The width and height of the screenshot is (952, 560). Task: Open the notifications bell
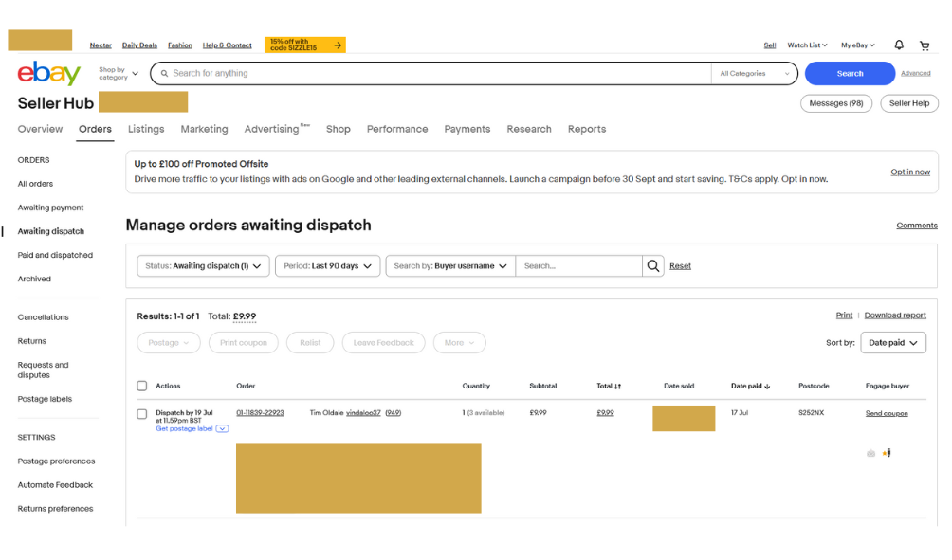[x=899, y=45]
